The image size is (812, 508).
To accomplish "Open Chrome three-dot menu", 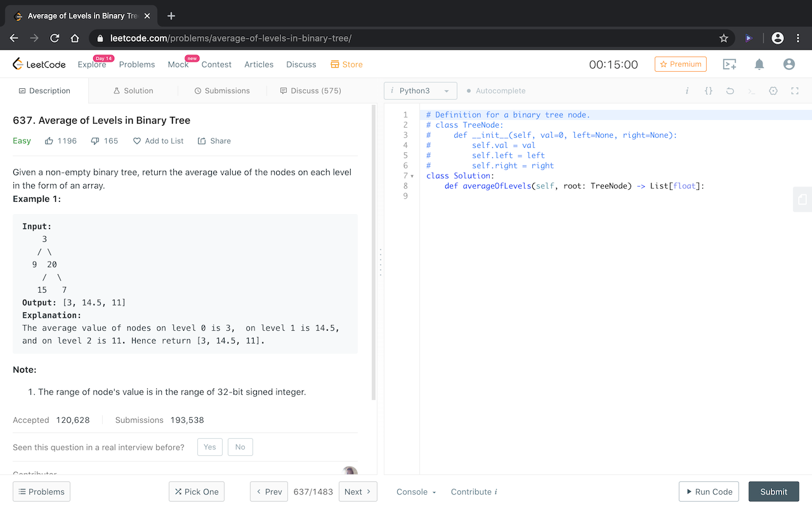I will click(x=797, y=38).
